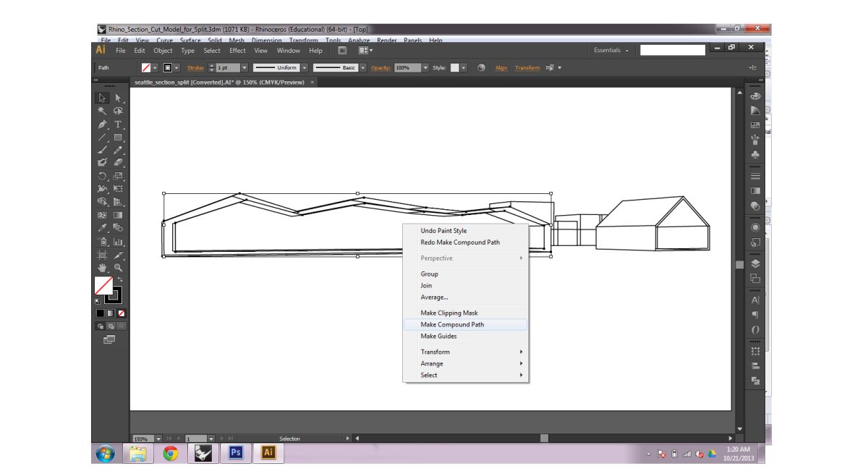The width and height of the screenshot is (868, 469).
Task: Click the Align link in control bar
Action: (x=501, y=68)
